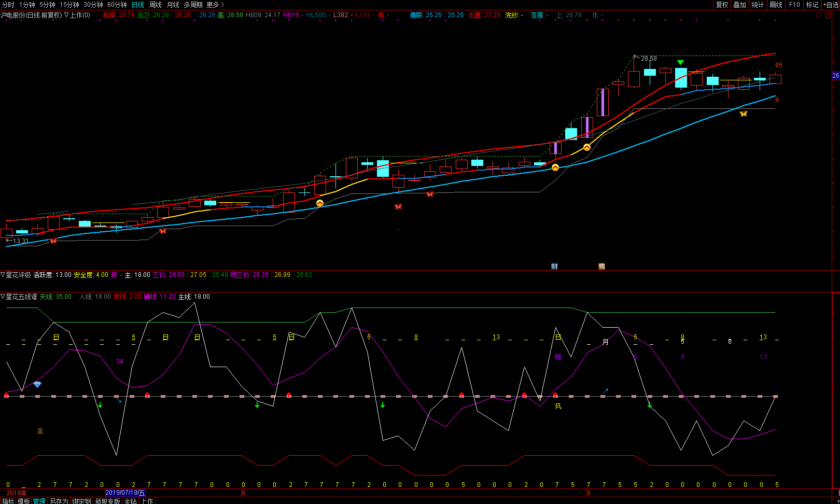
Task: Click the 28.58 high price label
Action: tap(649, 59)
